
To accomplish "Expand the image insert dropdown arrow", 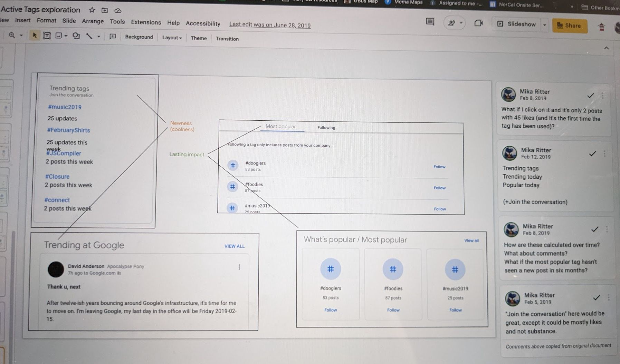I will [x=66, y=36].
